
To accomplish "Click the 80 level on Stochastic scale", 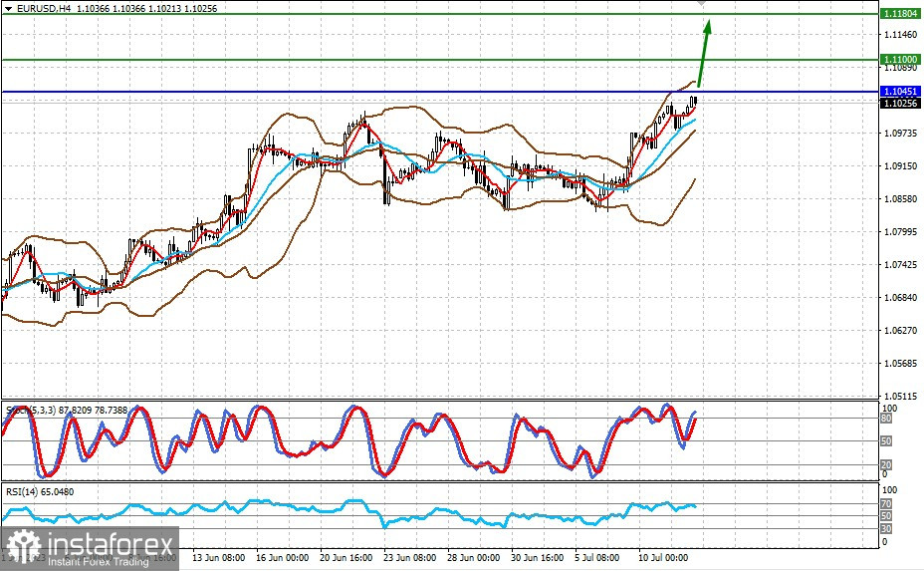I will pyautogui.click(x=886, y=419).
